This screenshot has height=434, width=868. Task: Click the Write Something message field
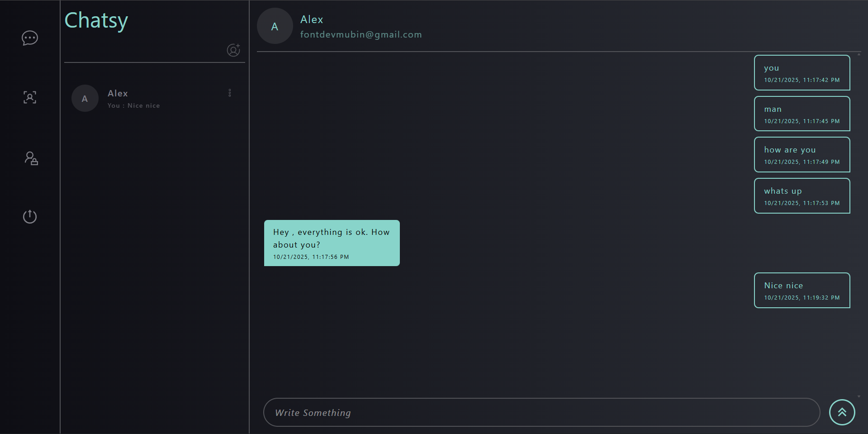click(x=541, y=412)
